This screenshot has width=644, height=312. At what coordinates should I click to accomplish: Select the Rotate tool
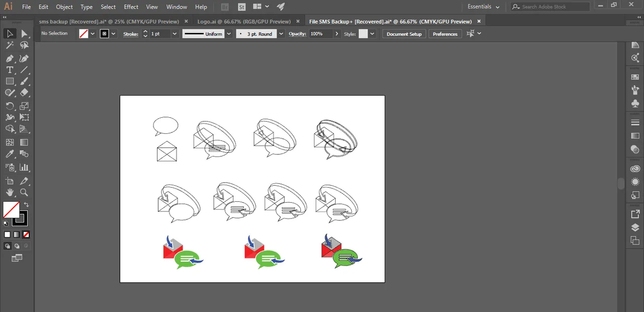click(10, 106)
